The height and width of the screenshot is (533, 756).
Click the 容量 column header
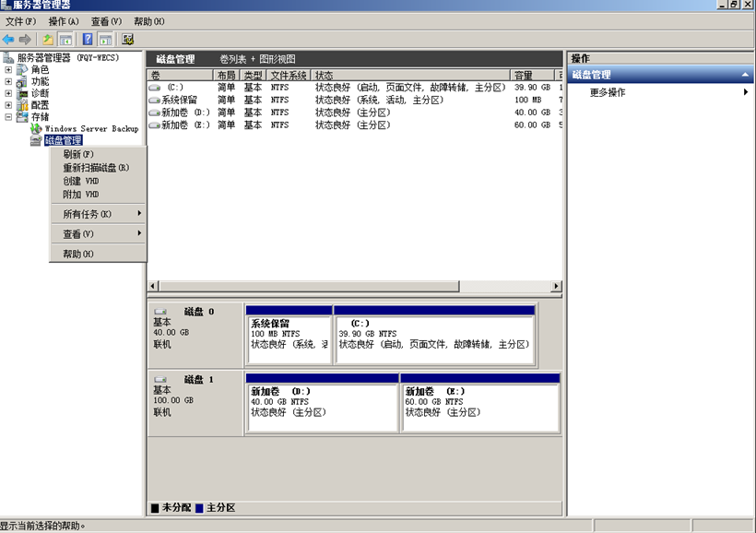click(532, 75)
